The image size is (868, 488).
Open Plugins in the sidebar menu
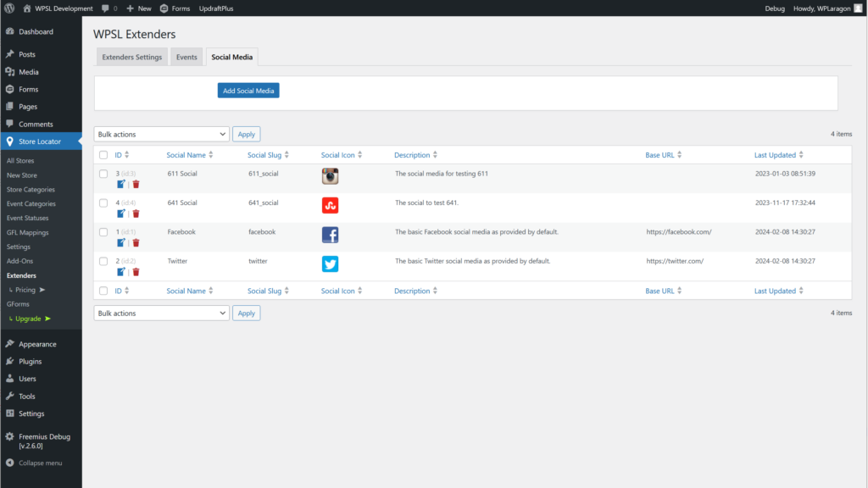point(31,362)
